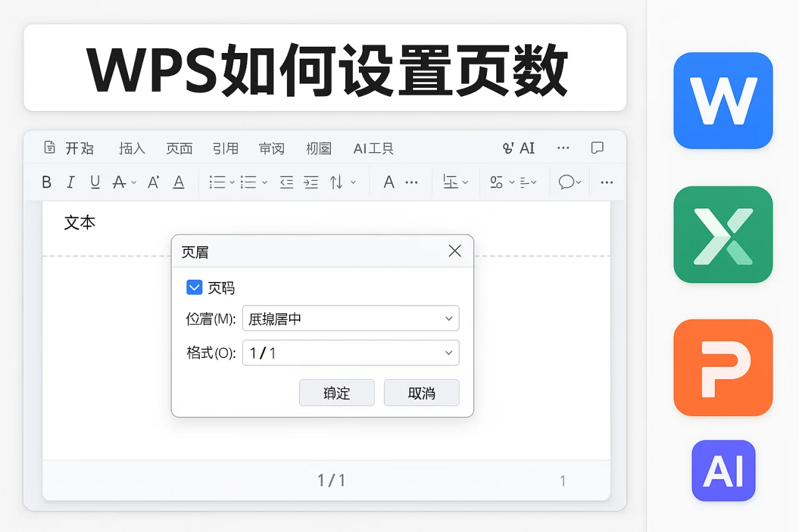This screenshot has height=532, width=799.
Task: Confirm with the 确定 button
Action: [x=336, y=392]
